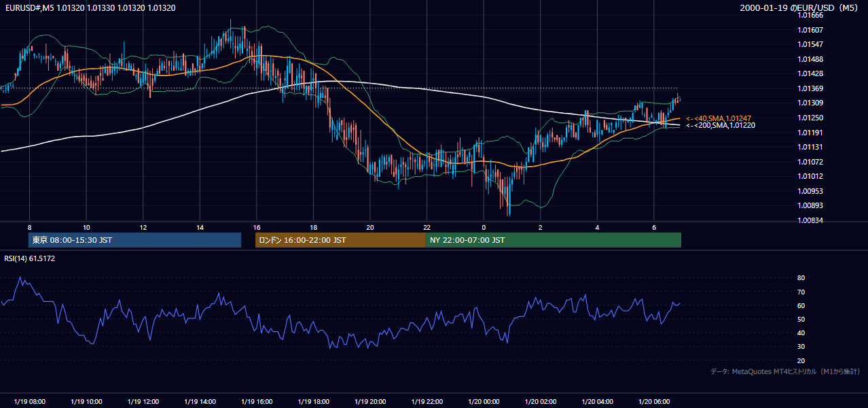Click hour label 14 under the price chart
Viewport: 868px width, 408px height.
(200, 227)
